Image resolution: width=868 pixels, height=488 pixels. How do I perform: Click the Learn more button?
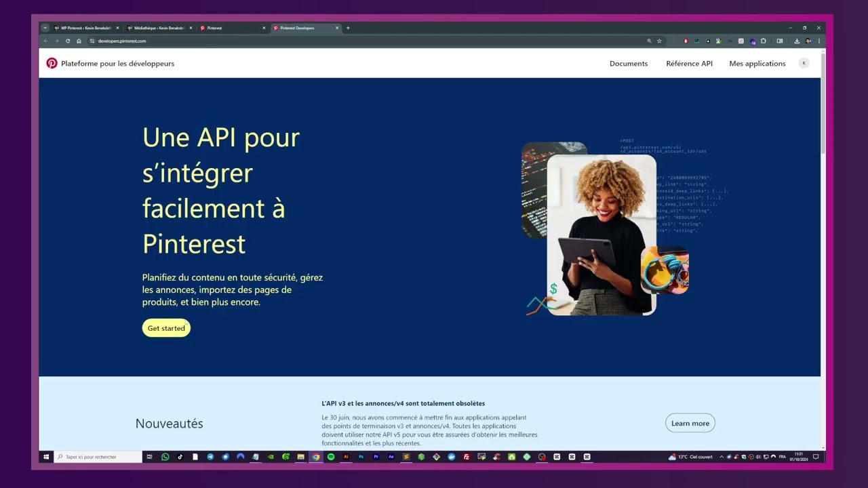pyautogui.click(x=690, y=423)
